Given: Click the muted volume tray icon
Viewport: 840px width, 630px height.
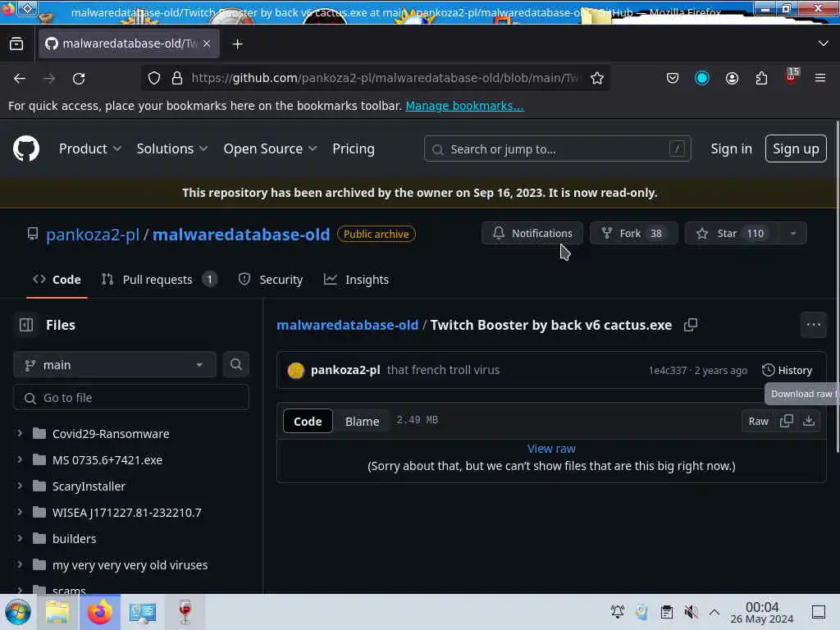Looking at the screenshot, I should tap(691, 612).
